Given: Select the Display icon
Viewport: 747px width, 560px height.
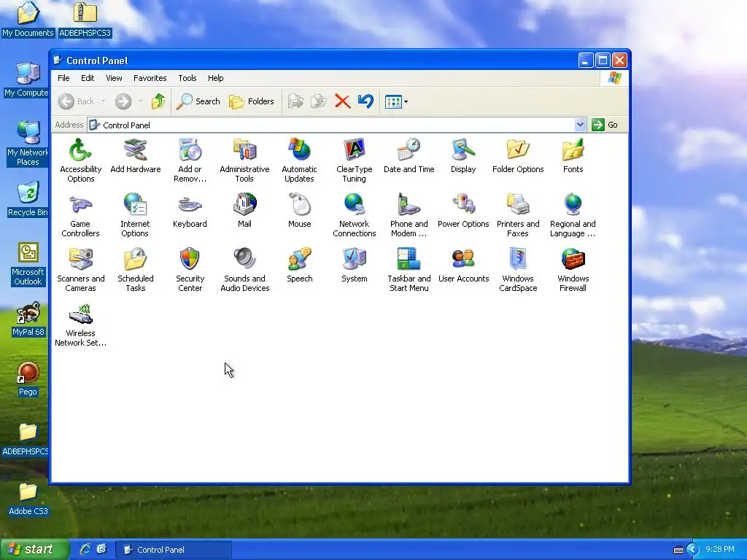Looking at the screenshot, I should click(x=463, y=156).
